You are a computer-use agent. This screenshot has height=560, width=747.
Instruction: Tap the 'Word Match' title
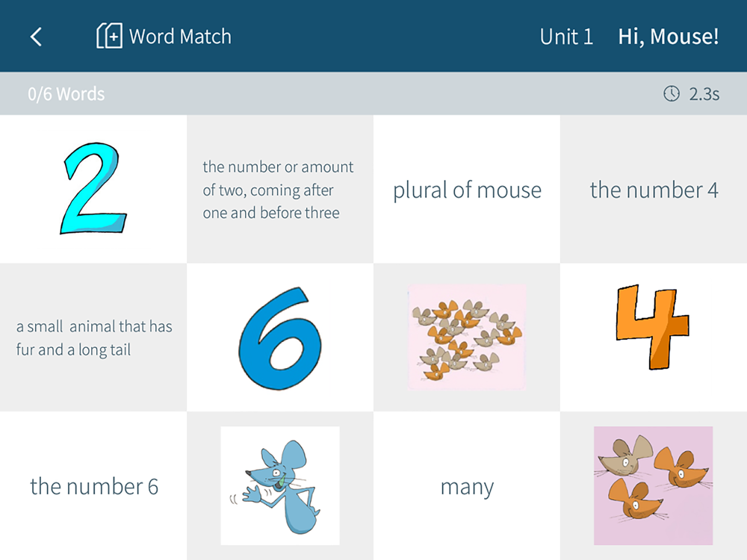click(180, 37)
